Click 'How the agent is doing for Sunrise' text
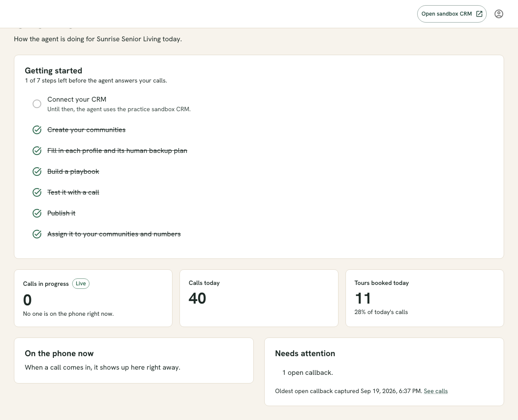 pos(98,39)
